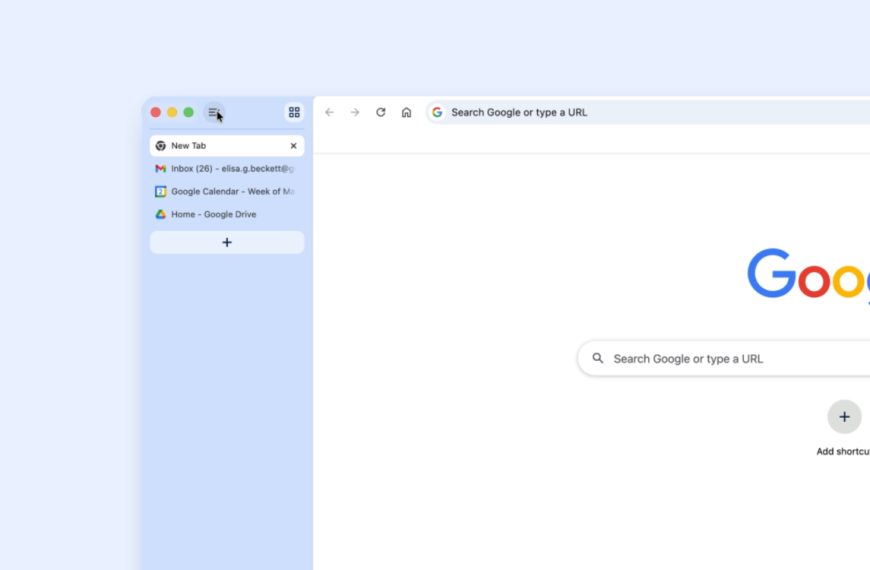Click the magnifier icon in search box
The height and width of the screenshot is (570, 870).
[x=598, y=359]
